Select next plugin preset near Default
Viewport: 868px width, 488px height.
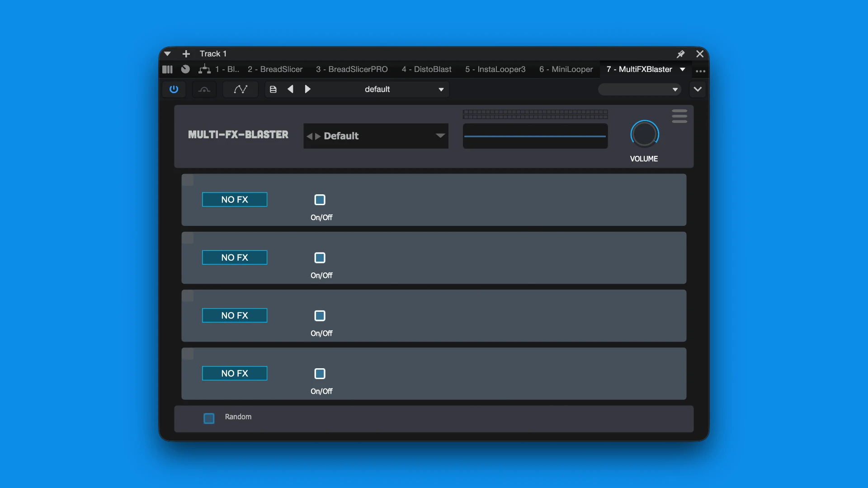[x=318, y=136]
